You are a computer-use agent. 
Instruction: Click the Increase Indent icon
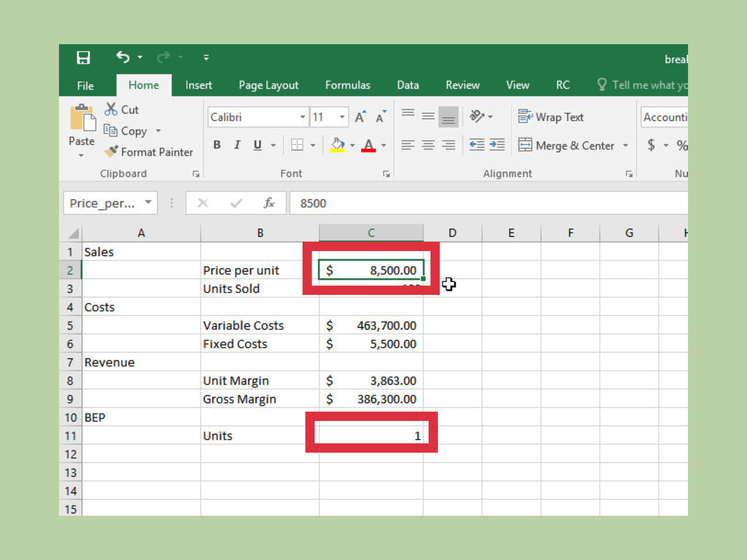coord(497,145)
